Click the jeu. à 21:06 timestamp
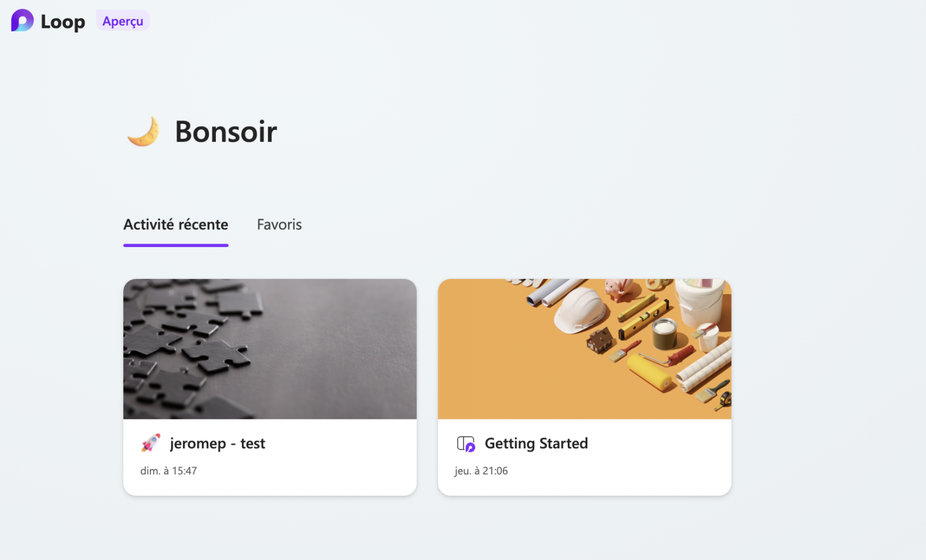Screen dimensions: 926x560 tap(481, 471)
